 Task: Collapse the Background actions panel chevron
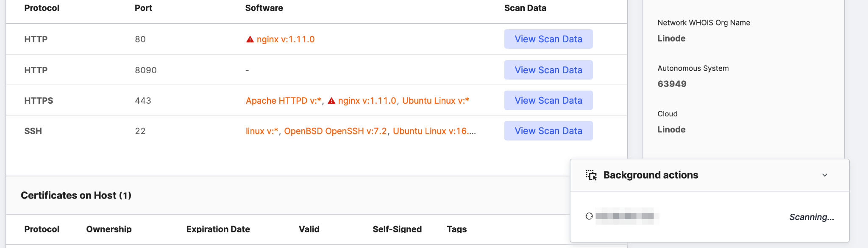(825, 175)
